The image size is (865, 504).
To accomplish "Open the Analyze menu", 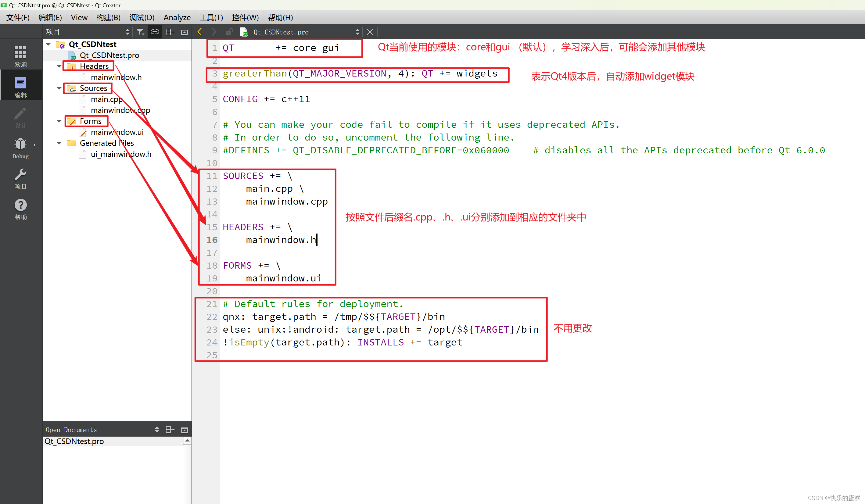I will pos(177,17).
